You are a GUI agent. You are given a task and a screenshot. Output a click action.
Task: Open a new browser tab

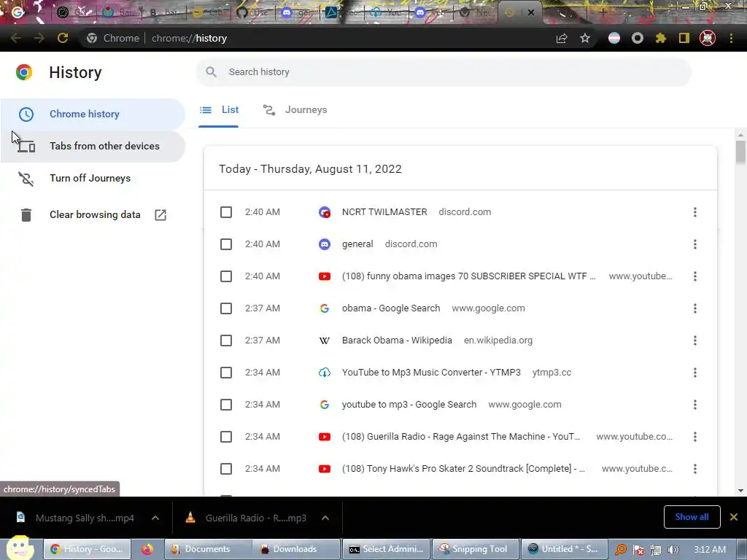[x=603, y=12]
